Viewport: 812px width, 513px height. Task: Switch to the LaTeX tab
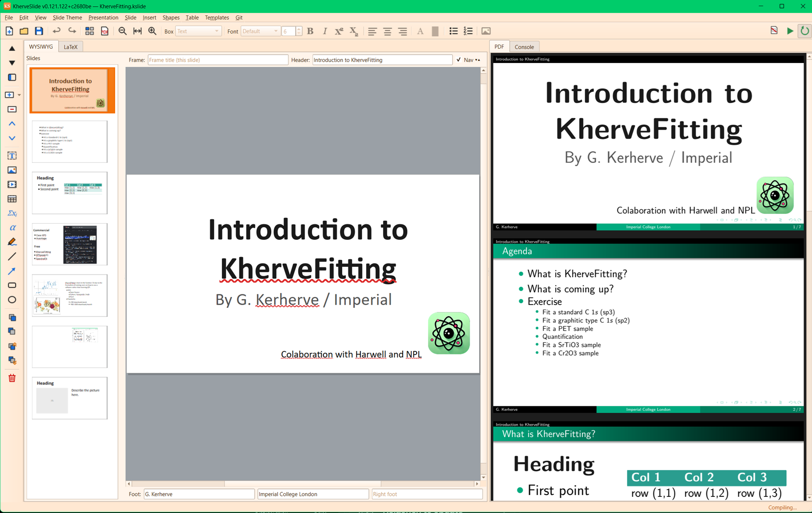[x=71, y=47]
